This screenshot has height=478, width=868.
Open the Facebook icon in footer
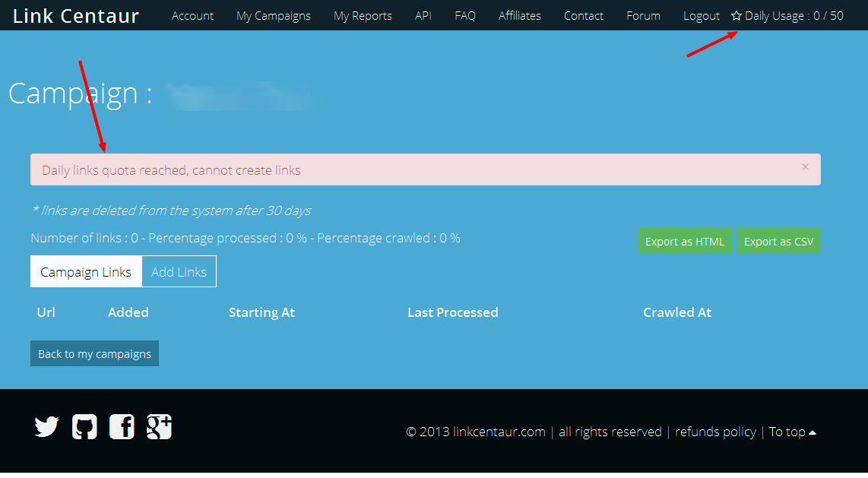pos(122,426)
